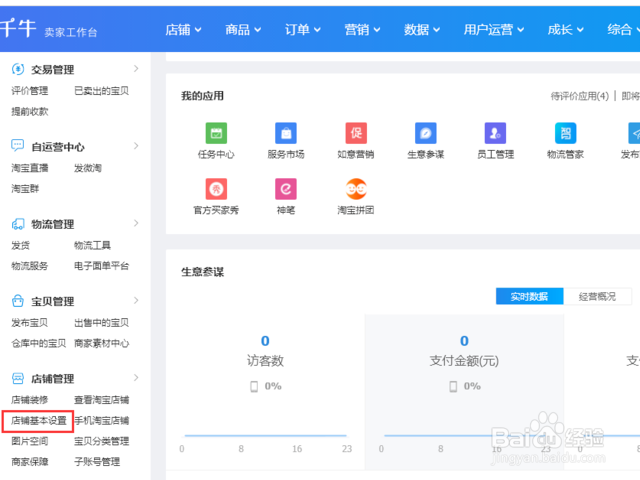
Task: Click the 千牛 logo
Action: 18,29
